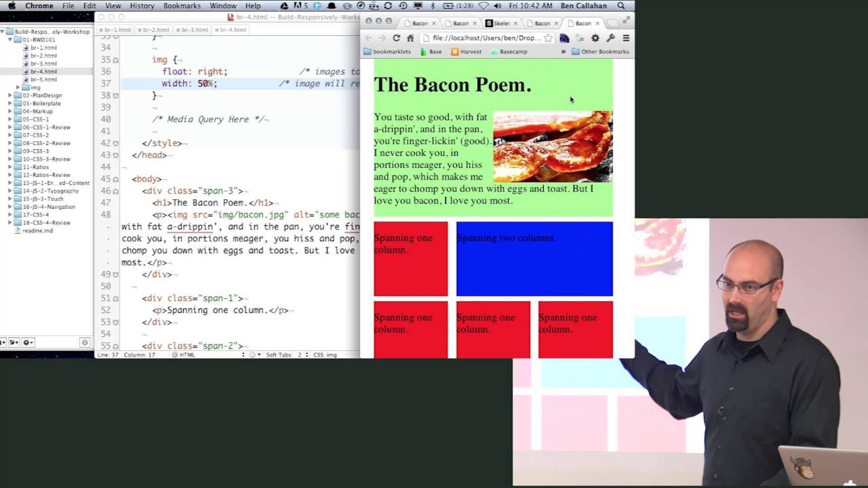Switch to the Skelet browser tab
Screen dimensions: 868x488
pyautogui.click(x=501, y=23)
